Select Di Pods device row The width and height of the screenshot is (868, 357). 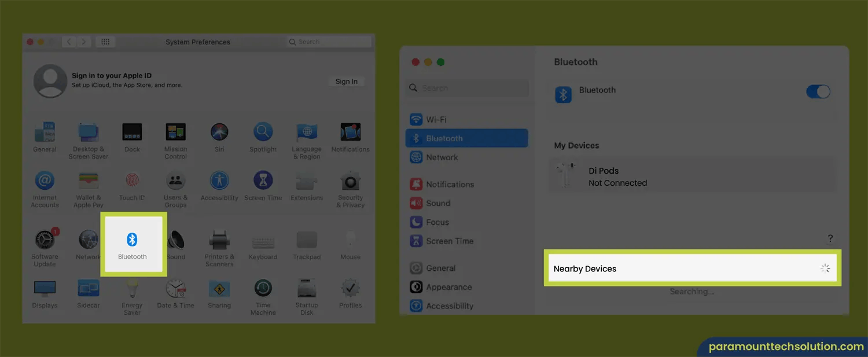pos(692,176)
